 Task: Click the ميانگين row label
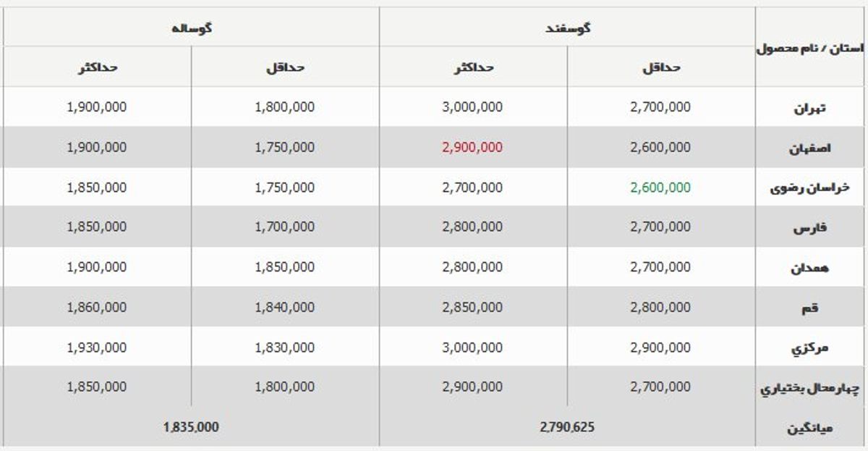[x=810, y=429]
